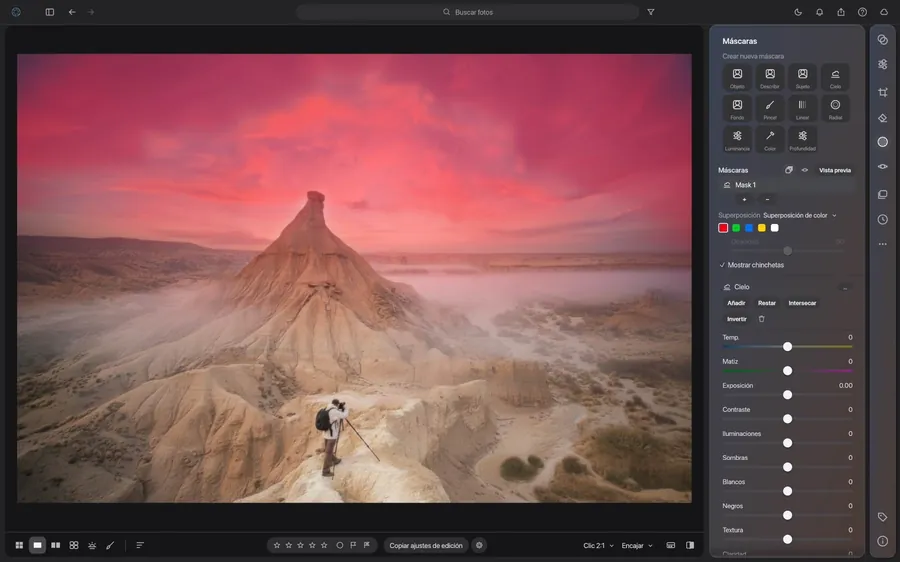Open the Encajar fit dropdown
900x562 pixels.
click(637, 546)
